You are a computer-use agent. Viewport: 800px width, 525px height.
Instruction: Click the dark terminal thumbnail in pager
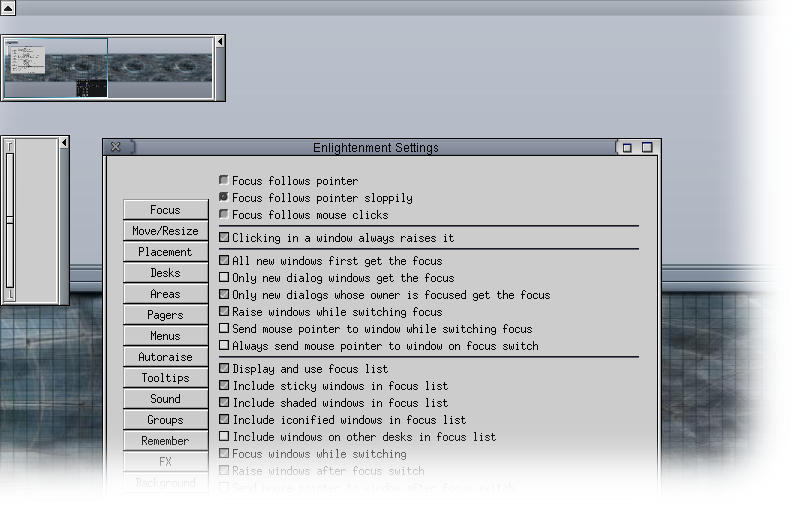tap(92, 88)
